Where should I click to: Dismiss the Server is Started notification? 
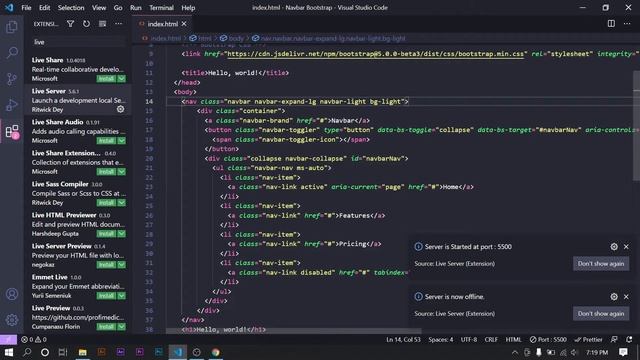(x=626, y=247)
